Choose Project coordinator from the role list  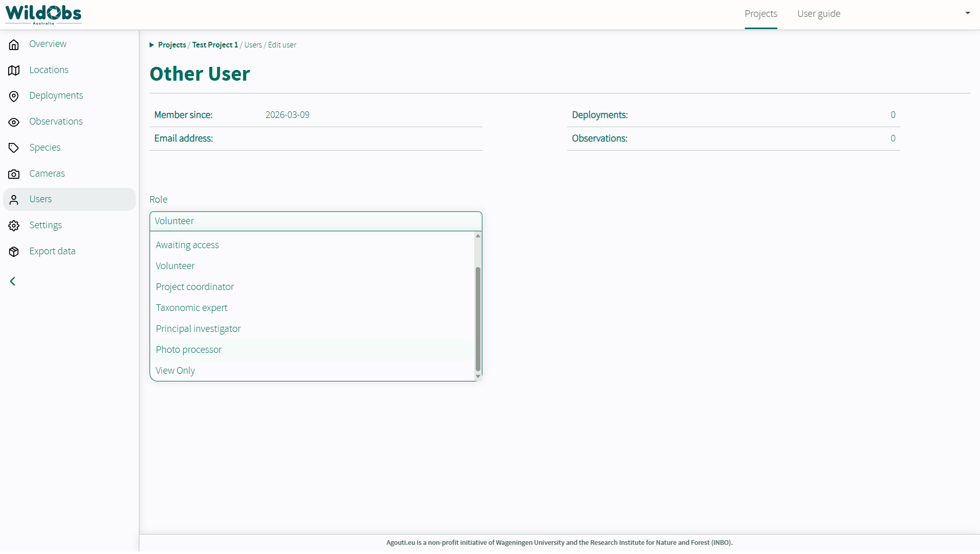point(194,287)
